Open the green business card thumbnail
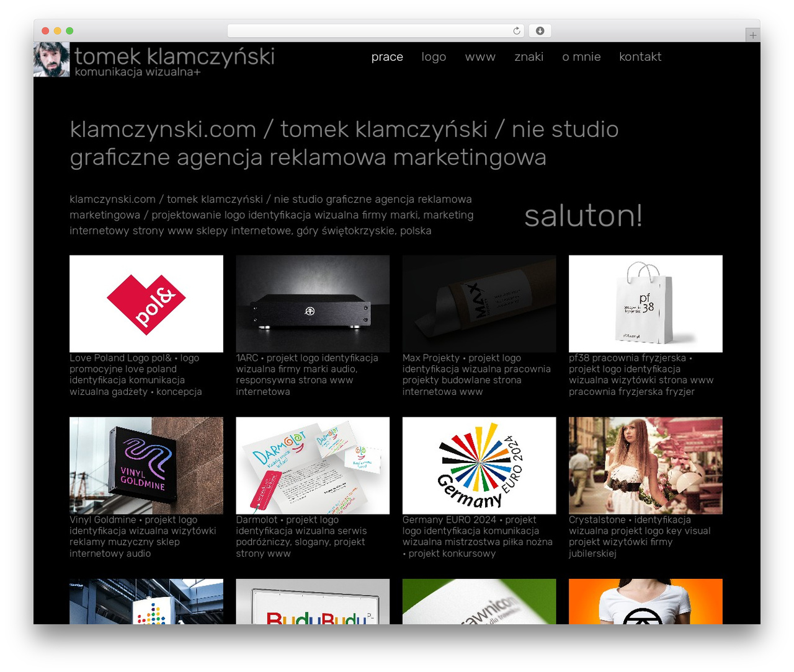This screenshot has width=794, height=672. click(479, 601)
